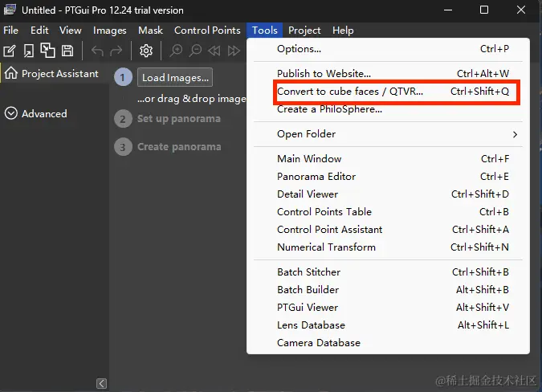The height and width of the screenshot is (392, 542).
Task: Expand the Advanced section
Action: (x=35, y=113)
